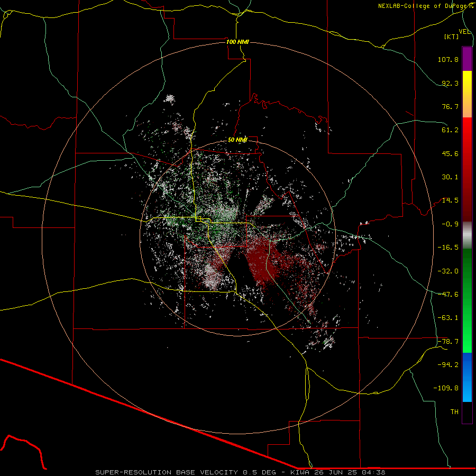This screenshot has width=476, height=476.
Task: Pick the gray near-zero color bar segment
Action: click(467, 235)
